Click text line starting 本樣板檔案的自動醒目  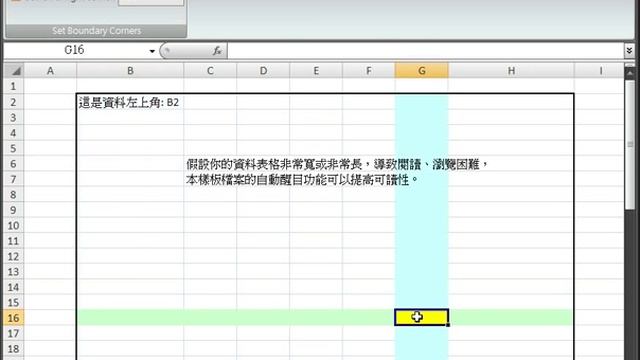pos(302,180)
